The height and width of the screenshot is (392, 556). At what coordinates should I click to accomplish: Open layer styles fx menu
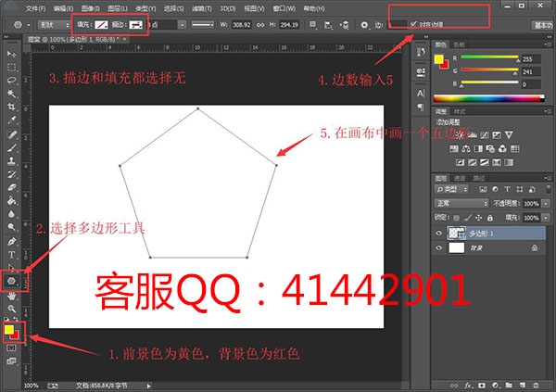click(468, 385)
